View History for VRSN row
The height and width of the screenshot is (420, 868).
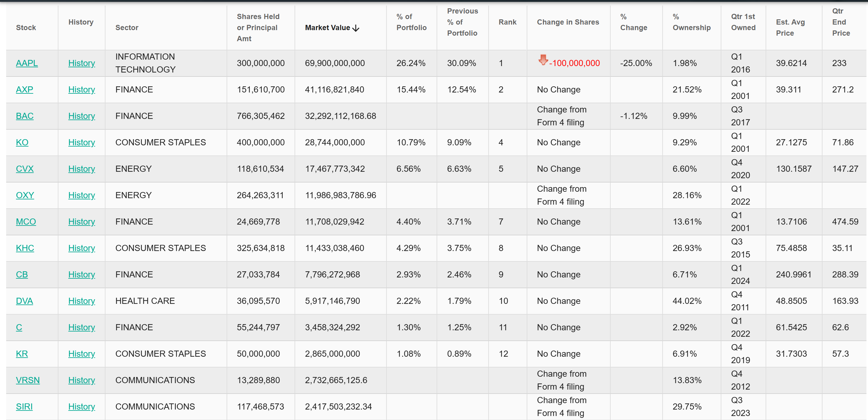81,380
